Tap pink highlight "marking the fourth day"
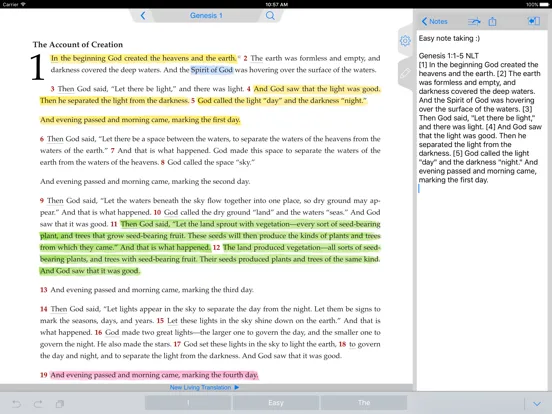 tap(220, 375)
